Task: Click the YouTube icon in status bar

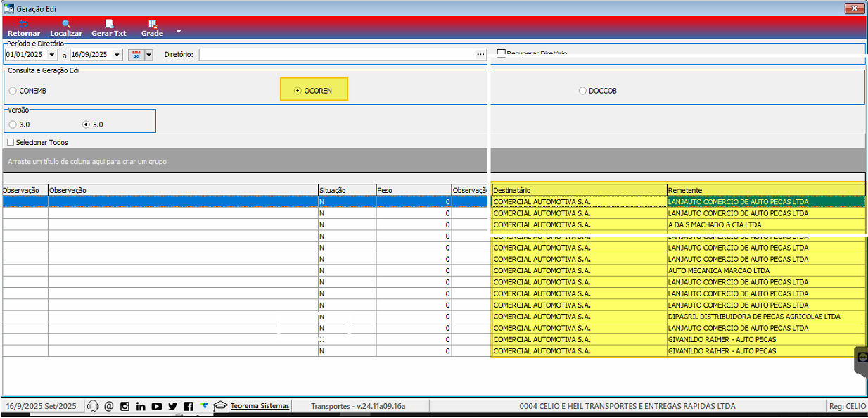Action: (156, 406)
